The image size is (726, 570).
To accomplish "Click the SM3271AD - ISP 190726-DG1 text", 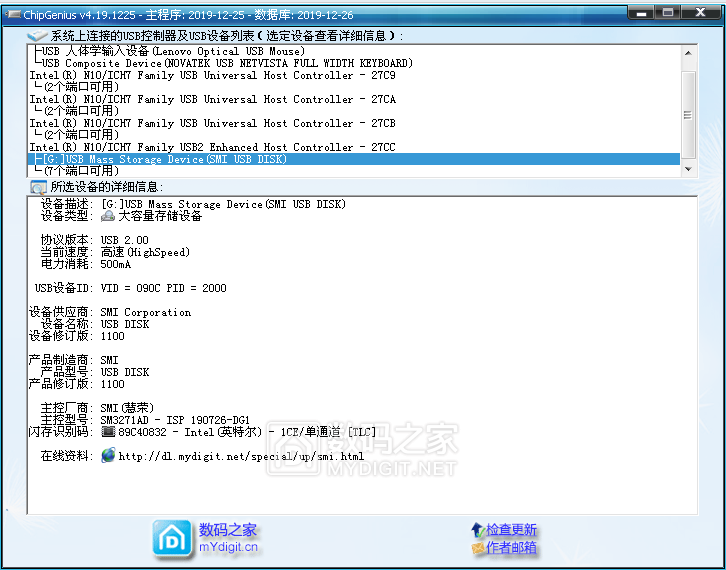I will pyautogui.click(x=175, y=420).
